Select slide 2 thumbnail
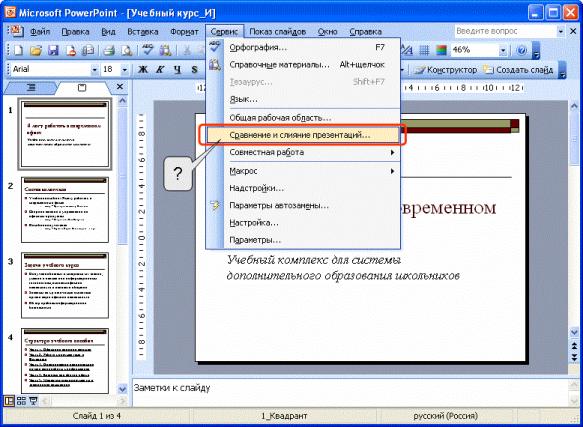Image resolution: width=583 pixels, height=427 pixels. coord(65,210)
